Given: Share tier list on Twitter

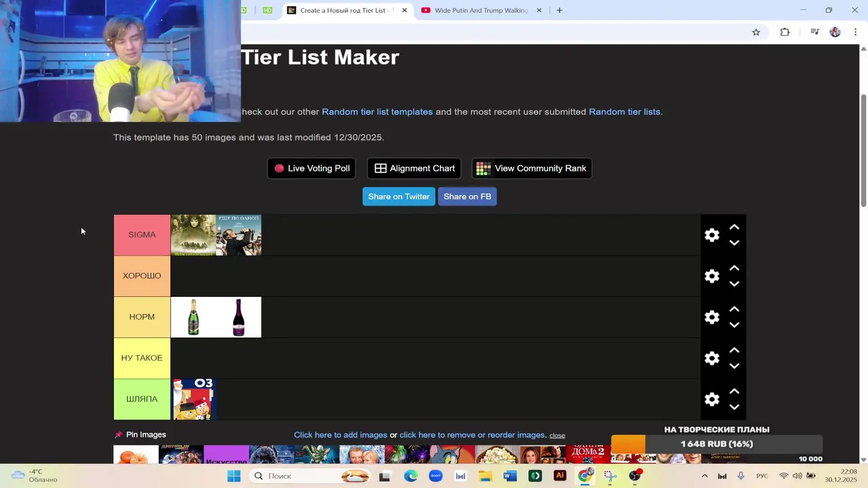Looking at the screenshot, I should point(399,197).
